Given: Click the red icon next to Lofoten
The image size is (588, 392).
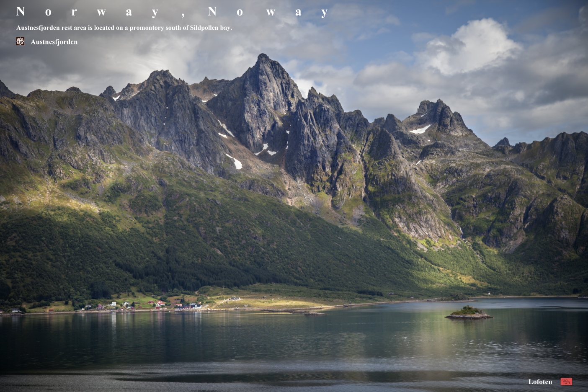Looking at the screenshot, I should click(x=566, y=382).
